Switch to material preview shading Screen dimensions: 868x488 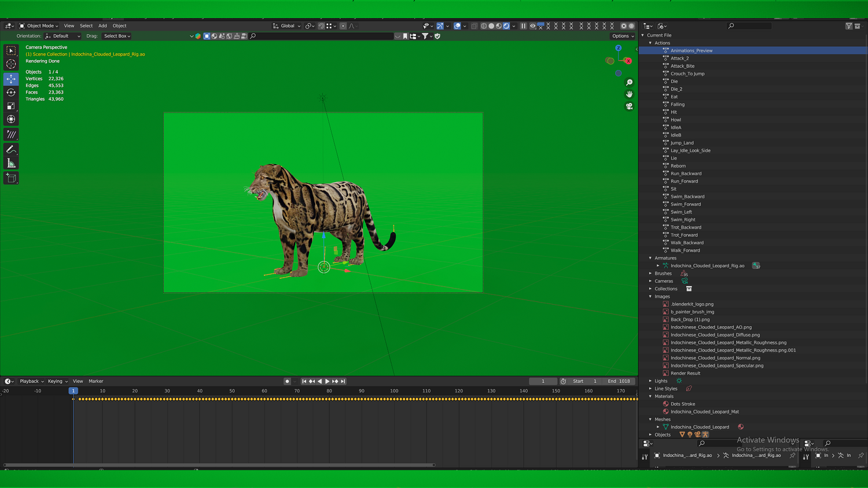point(499,26)
